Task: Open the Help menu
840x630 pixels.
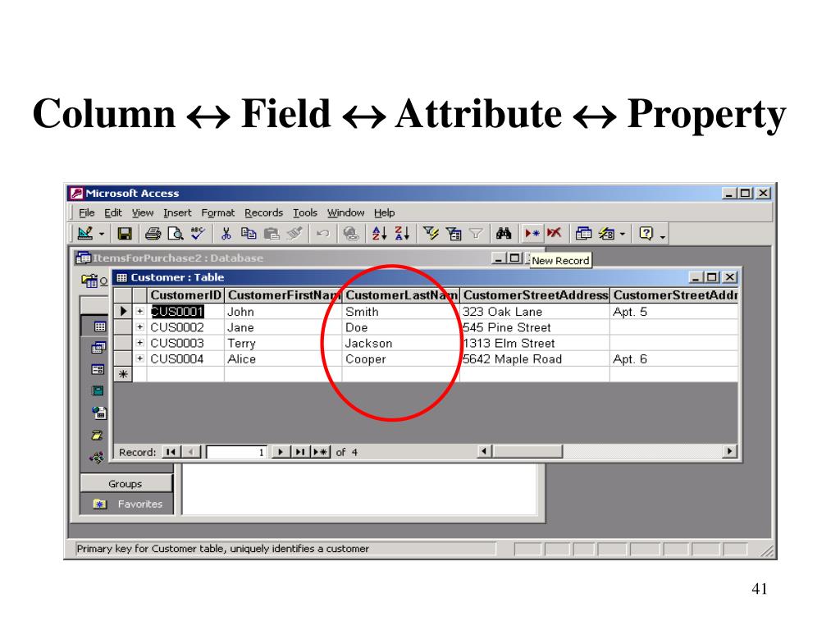Action: [x=384, y=212]
